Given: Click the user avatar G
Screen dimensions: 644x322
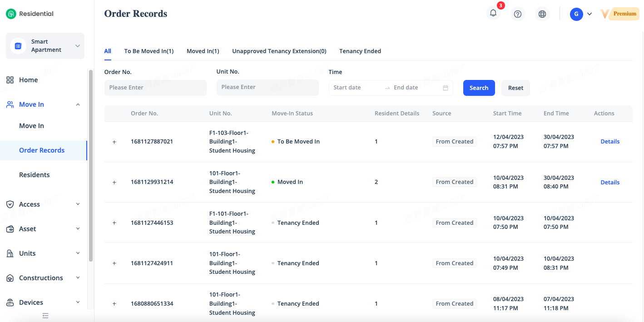Looking at the screenshot, I should [x=576, y=14].
